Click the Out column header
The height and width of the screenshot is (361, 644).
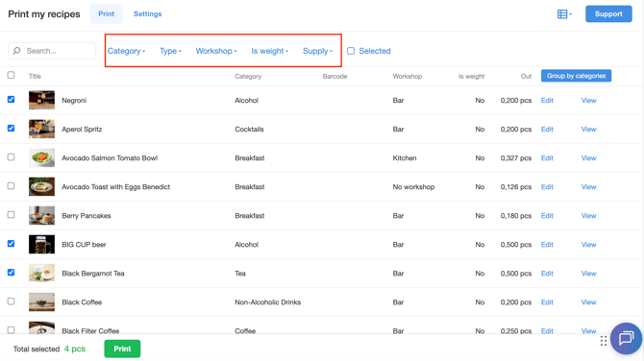pyautogui.click(x=526, y=76)
